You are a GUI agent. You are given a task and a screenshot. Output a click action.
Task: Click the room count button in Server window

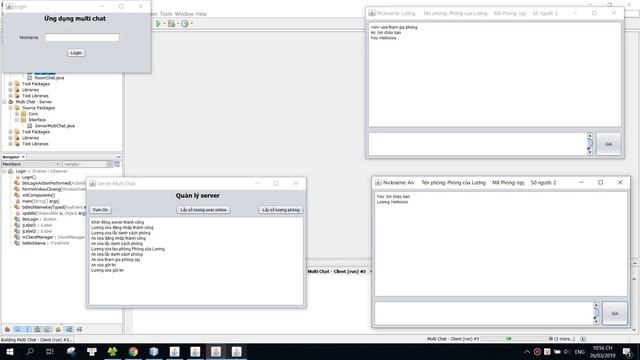coord(281,210)
